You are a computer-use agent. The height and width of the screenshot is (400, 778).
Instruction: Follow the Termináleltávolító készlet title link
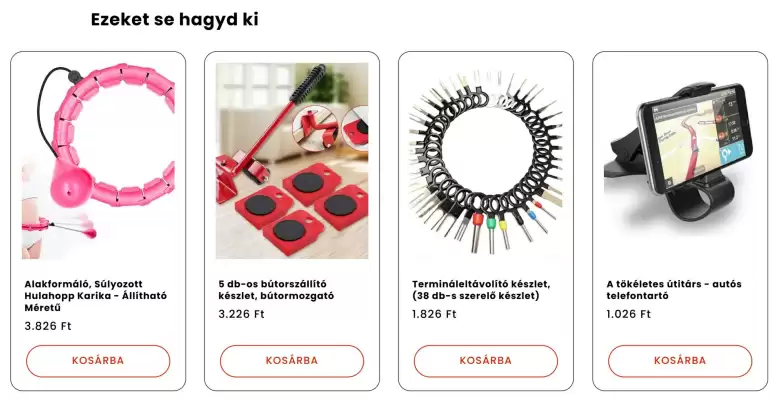(481, 290)
